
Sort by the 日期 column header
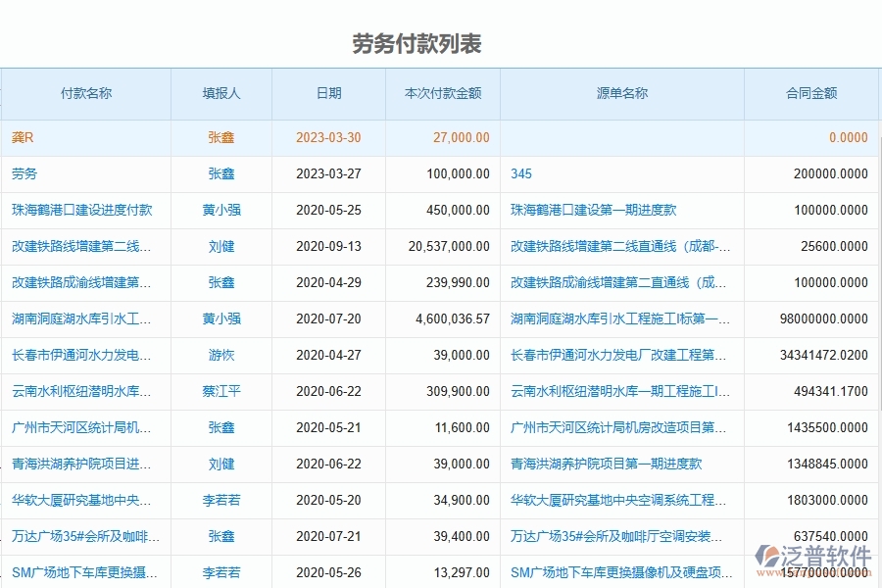click(328, 93)
